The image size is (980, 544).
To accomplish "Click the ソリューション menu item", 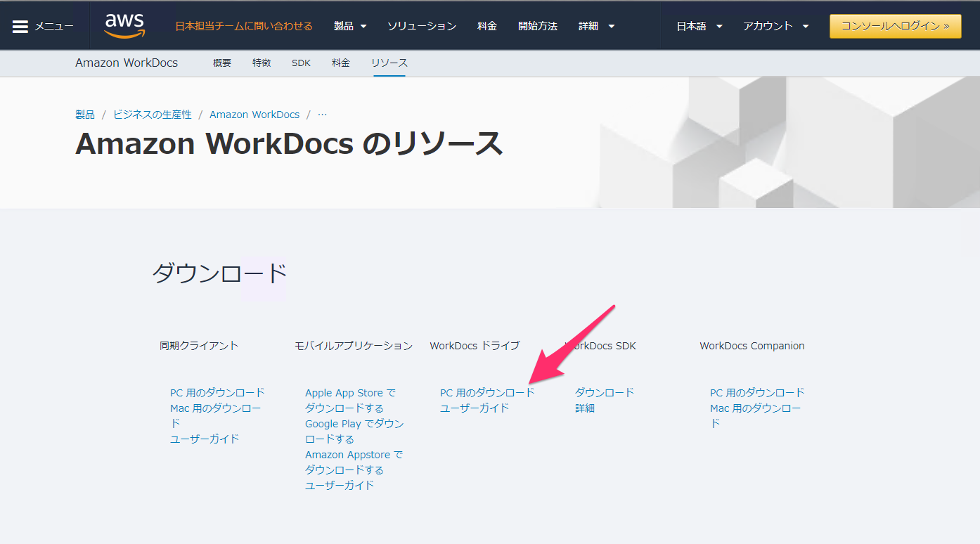I will pos(422,25).
